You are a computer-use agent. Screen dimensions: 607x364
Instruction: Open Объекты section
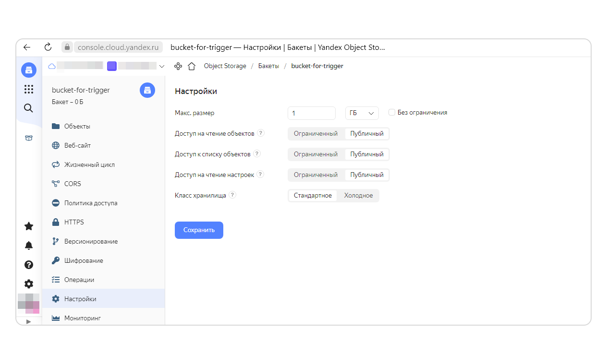pyautogui.click(x=103, y=126)
